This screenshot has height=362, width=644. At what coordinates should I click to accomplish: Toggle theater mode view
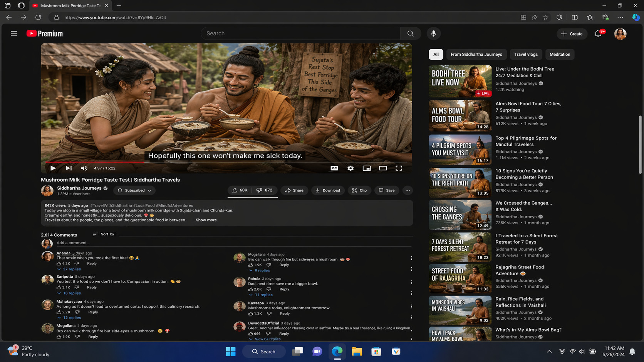(x=382, y=168)
